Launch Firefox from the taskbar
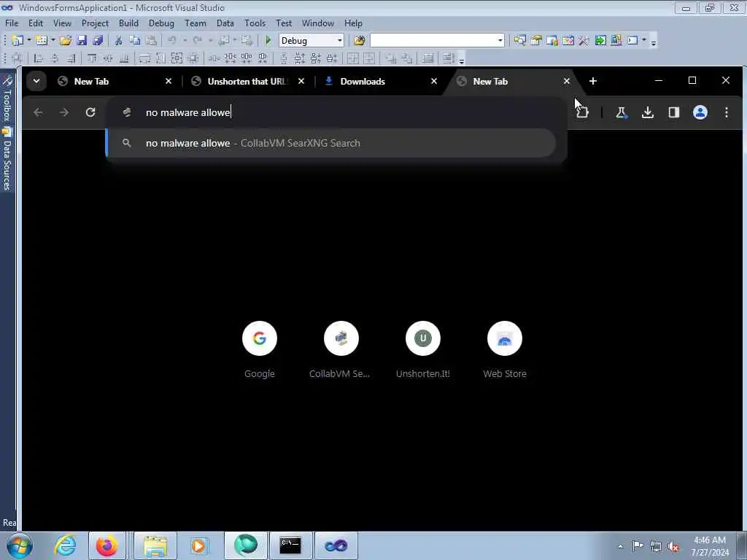 point(107,545)
